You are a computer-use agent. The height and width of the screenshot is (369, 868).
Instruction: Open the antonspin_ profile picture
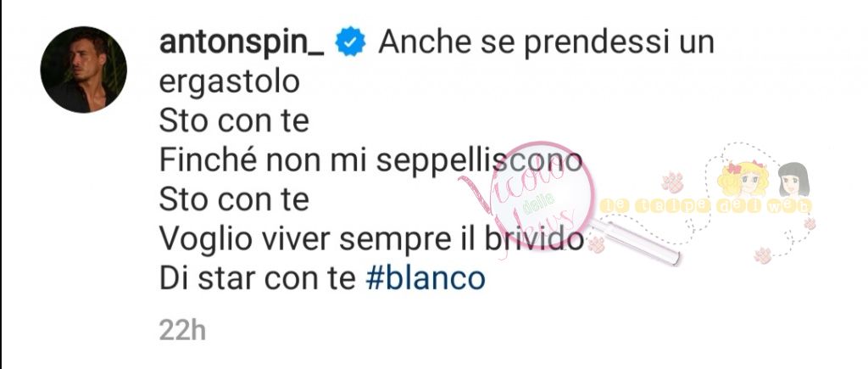[x=84, y=70]
